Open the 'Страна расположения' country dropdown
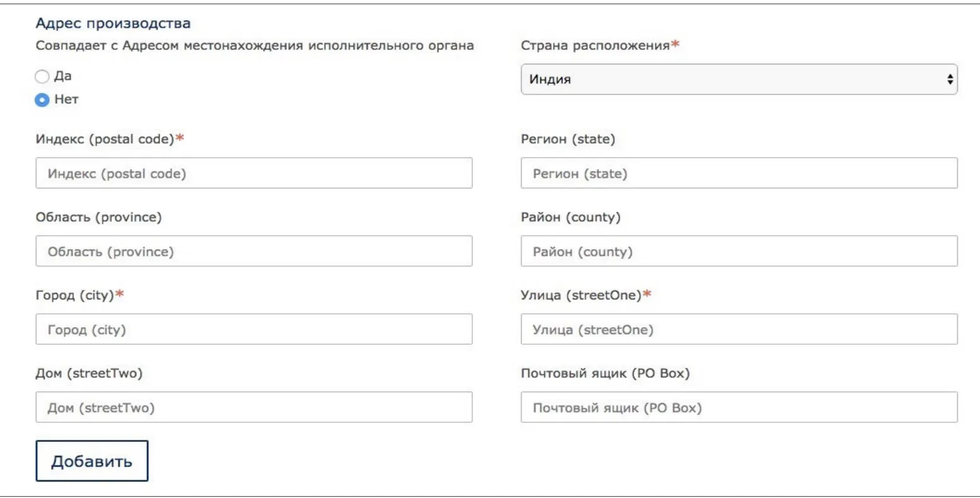 (738, 79)
